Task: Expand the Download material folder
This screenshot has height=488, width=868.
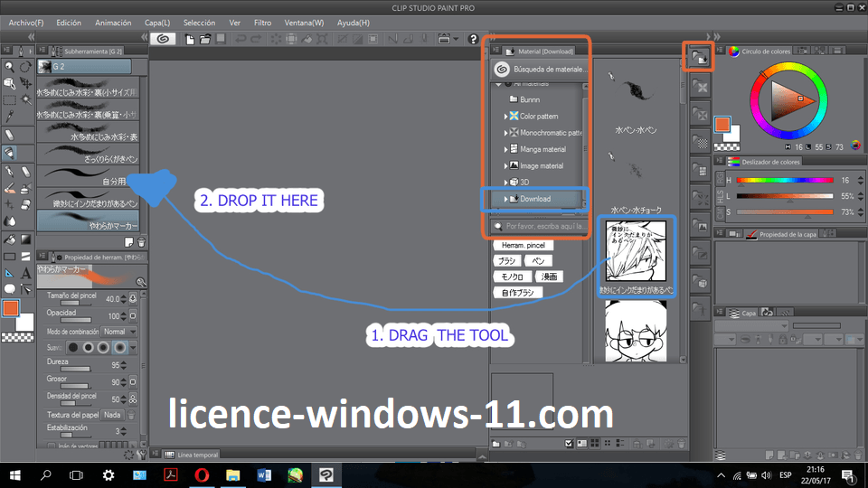Action: (505, 199)
